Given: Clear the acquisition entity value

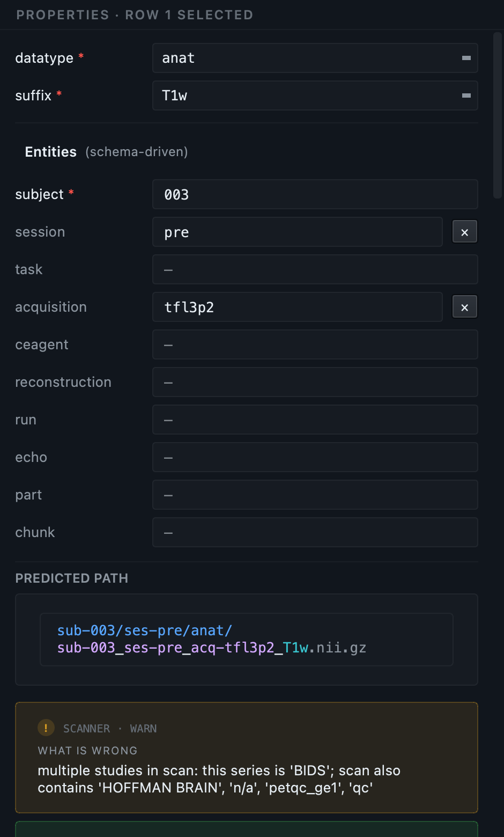Looking at the screenshot, I should point(465,307).
